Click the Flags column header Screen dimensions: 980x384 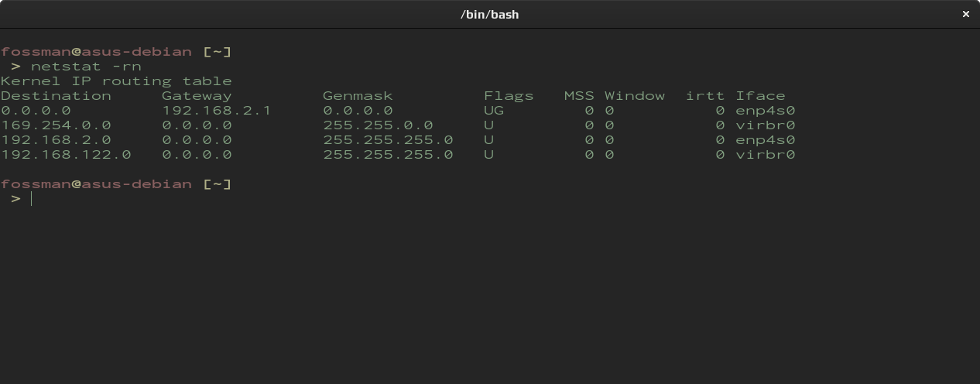(x=509, y=96)
